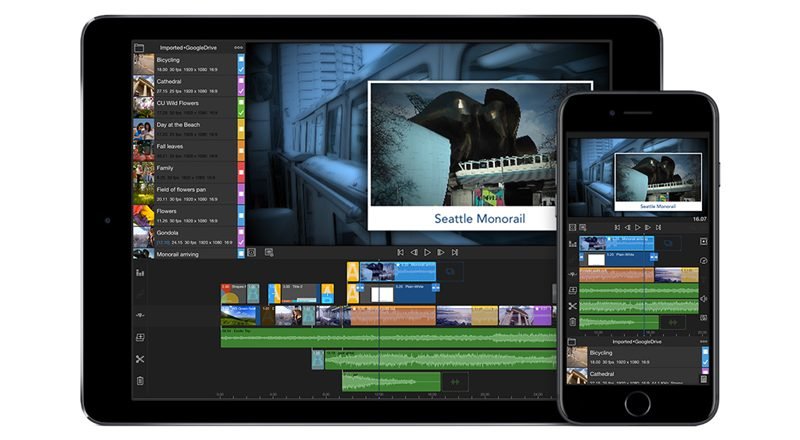Toggle the orange color tag on Fall leaves
Viewport: 800px width, 440px height.
pyautogui.click(x=241, y=151)
